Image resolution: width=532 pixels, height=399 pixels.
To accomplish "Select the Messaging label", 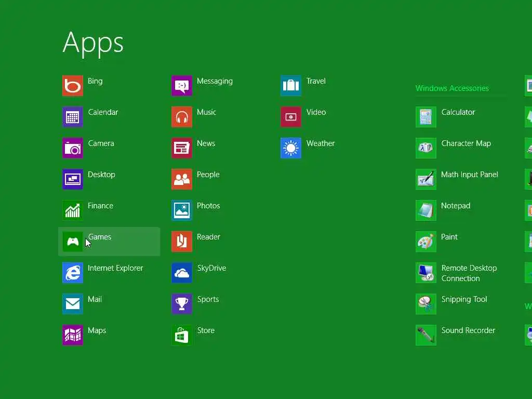I will [x=215, y=82].
